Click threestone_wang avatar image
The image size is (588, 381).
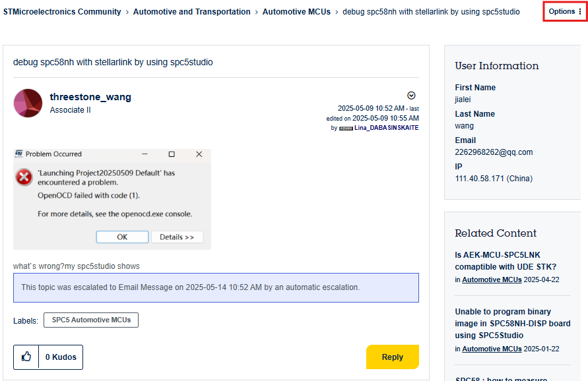pyautogui.click(x=28, y=103)
